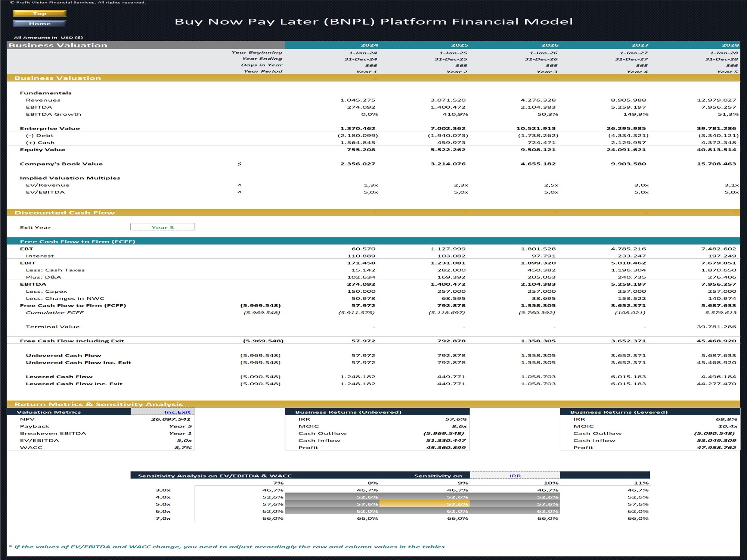
Task: Click the 2024 EV/Revenue multiple 1,3x
Action: 371,185
